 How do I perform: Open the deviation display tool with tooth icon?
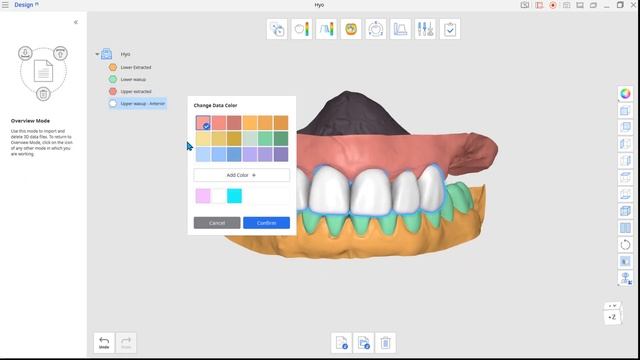[x=302, y=29]
